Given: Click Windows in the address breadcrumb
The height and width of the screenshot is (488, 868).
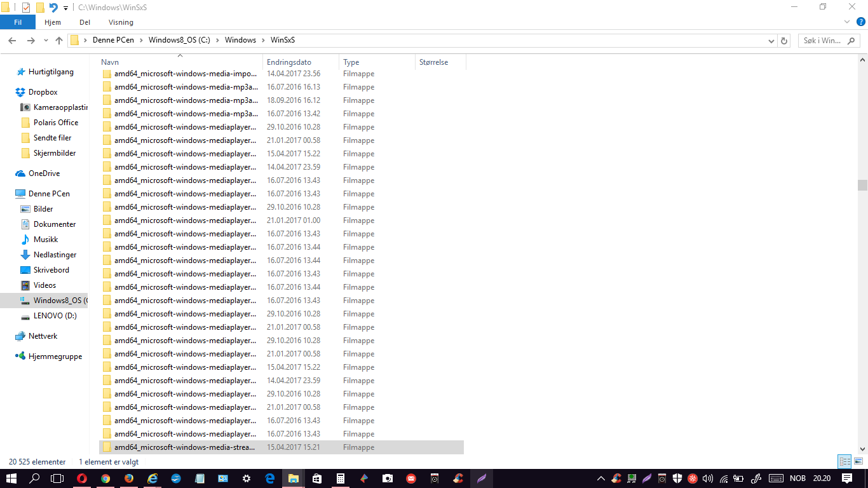Looking at the screenshot, I should (240, 40).
